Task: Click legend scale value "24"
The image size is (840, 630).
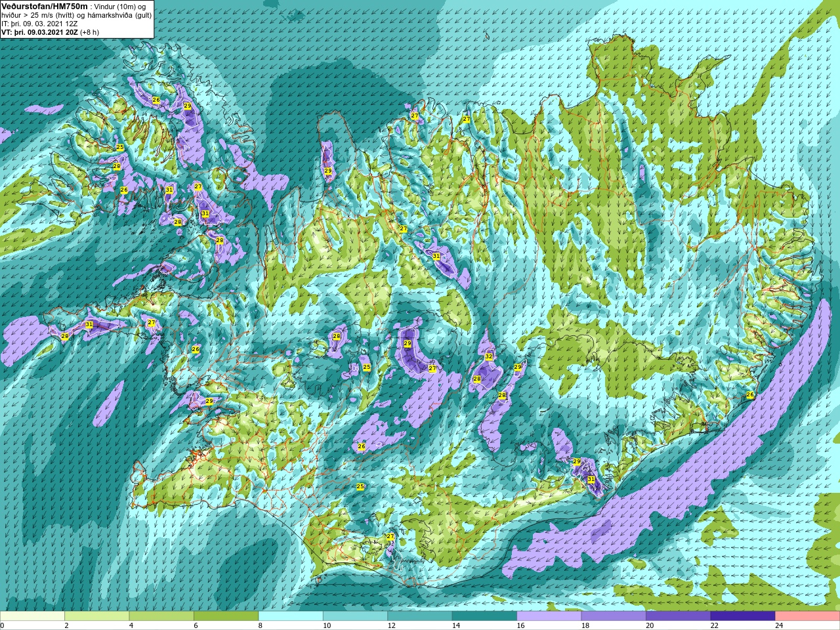Action: (779, 625)
